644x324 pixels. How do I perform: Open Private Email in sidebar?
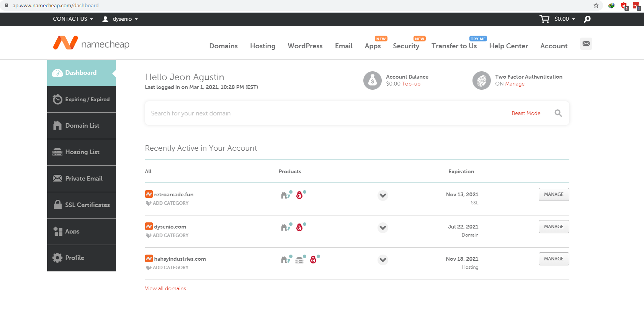click(82, 179)
